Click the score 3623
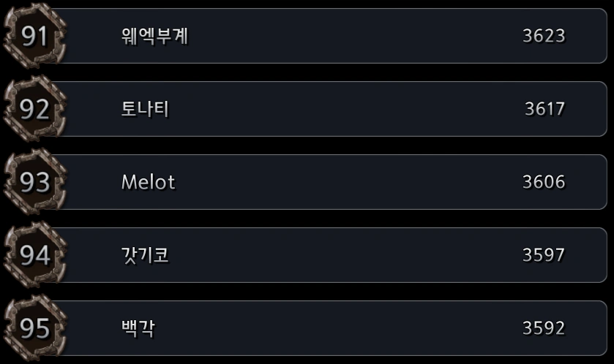The width and height of the screenshot is (614, 364). (544, 36)
